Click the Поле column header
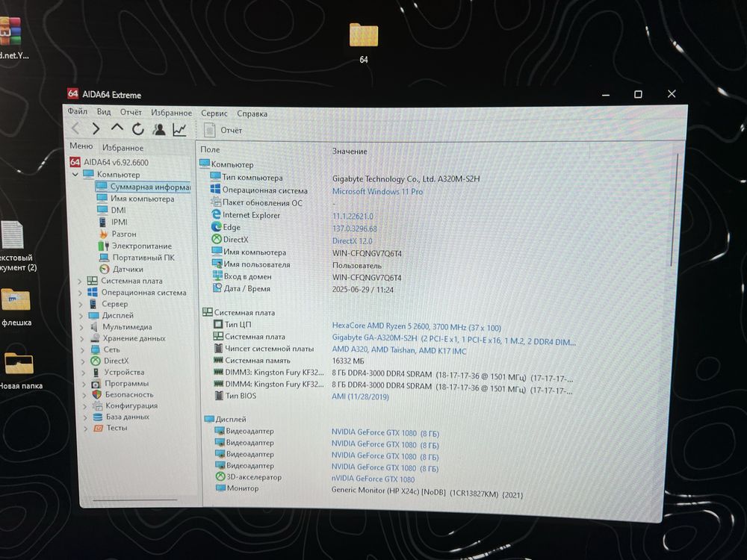747x560 pixels. pyautogui.click(x=210, y=149)
